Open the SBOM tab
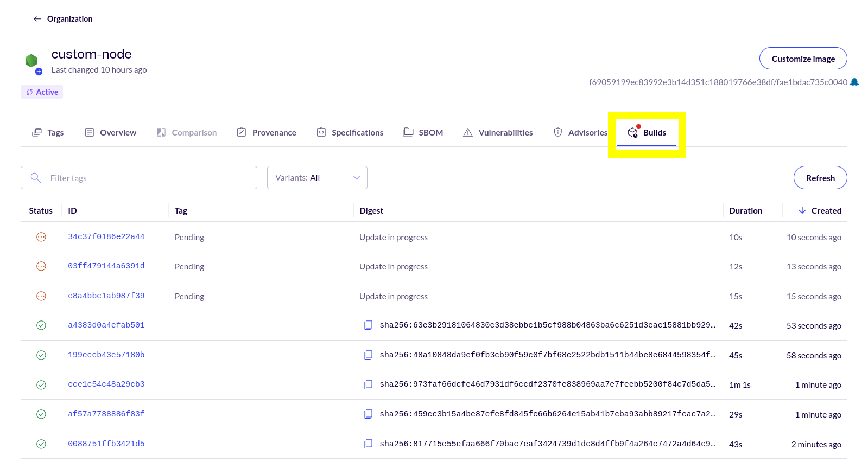Screen dimensions: 868x462 pos(423,133)
